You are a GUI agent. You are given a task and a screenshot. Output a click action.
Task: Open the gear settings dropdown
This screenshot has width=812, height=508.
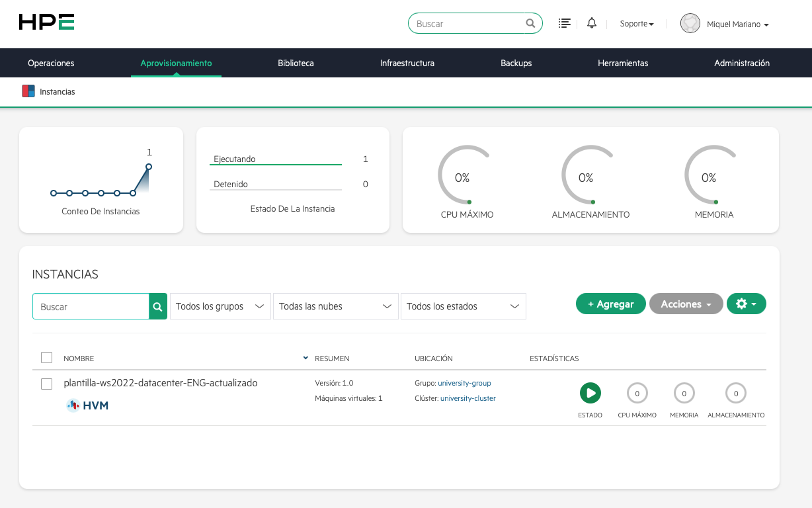747,304
